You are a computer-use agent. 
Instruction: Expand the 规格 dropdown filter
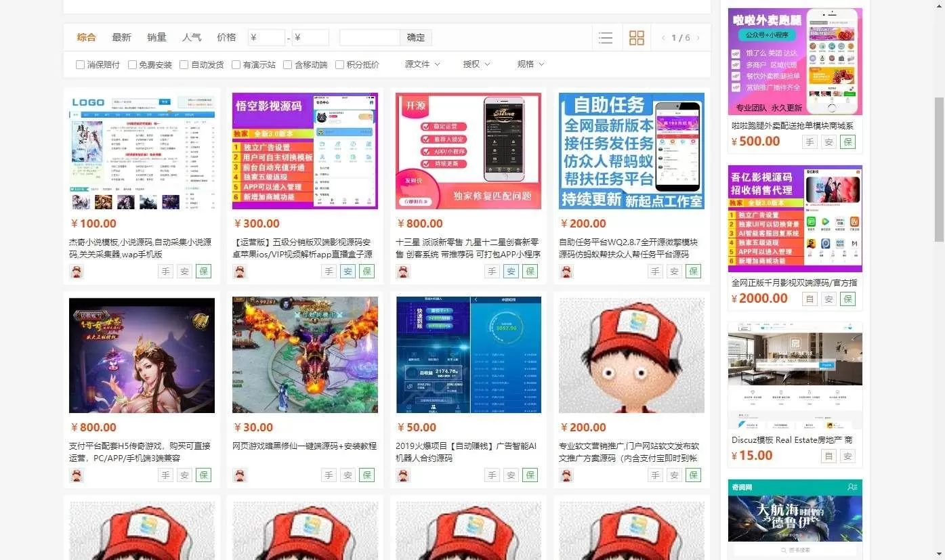(530, 64)
